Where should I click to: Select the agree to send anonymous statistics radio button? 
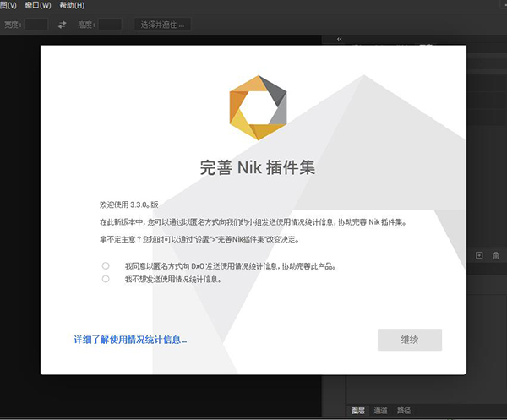tap(106, 265)
